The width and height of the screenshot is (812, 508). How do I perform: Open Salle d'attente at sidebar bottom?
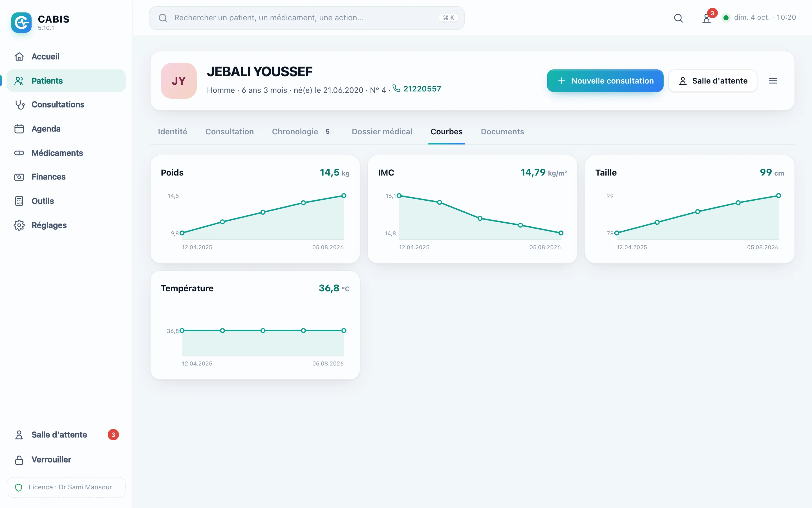click(66, 435)
